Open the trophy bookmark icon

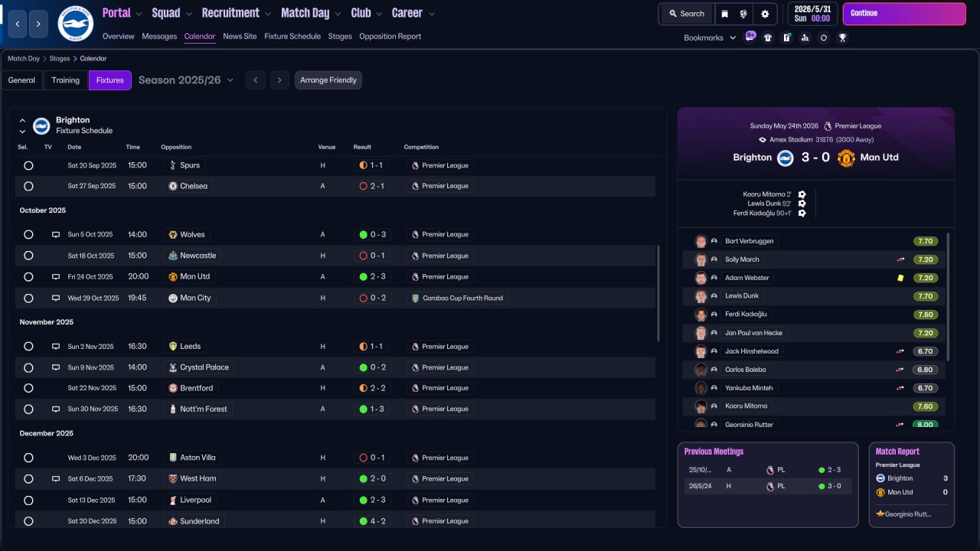point(842,37)
